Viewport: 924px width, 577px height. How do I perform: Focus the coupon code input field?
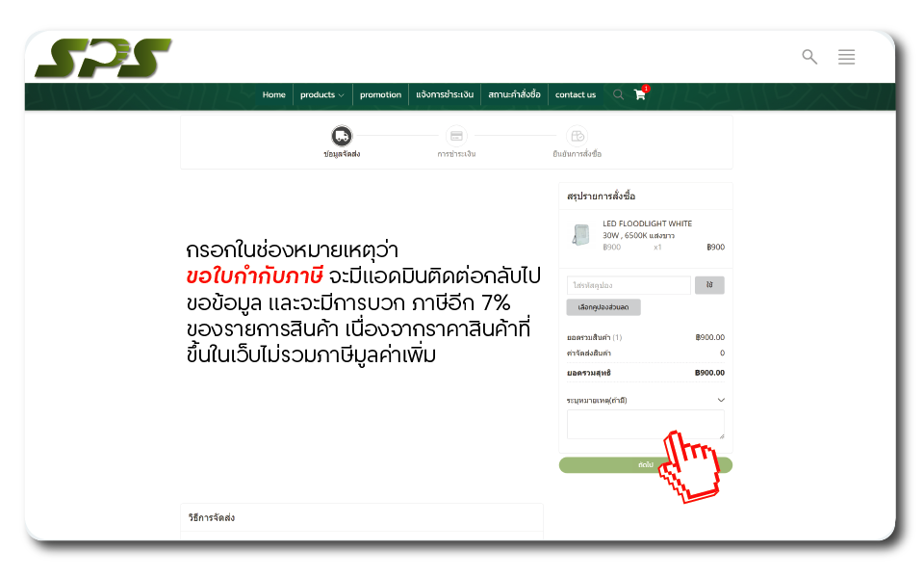click(629, 285)
